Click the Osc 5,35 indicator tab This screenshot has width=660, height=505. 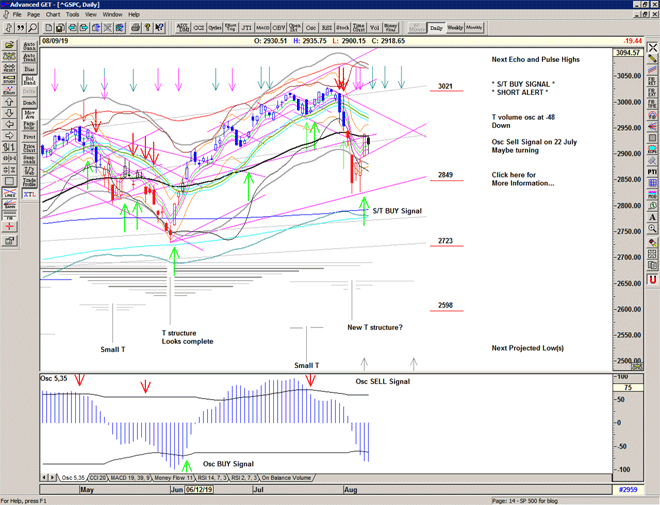73,478
